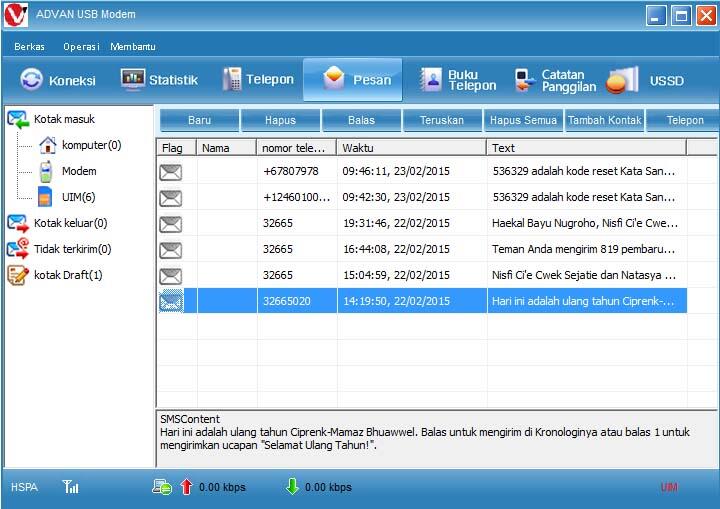Open the Membantu help menu
720x509 pixels.
pyautogui.click(x=133, y=46)
